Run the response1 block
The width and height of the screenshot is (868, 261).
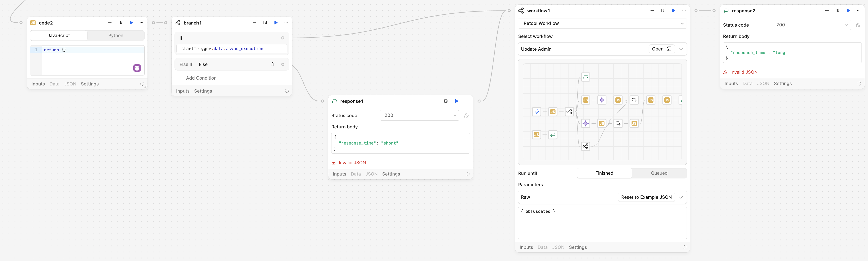click(x=457, y=101)
